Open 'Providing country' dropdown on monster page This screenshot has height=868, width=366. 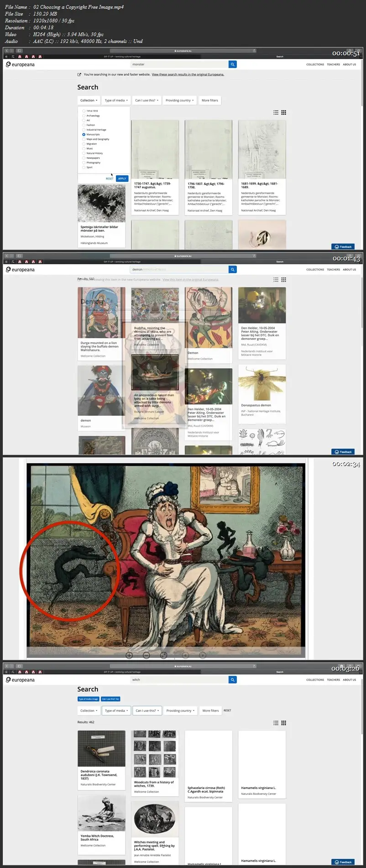tap(179, 101)
